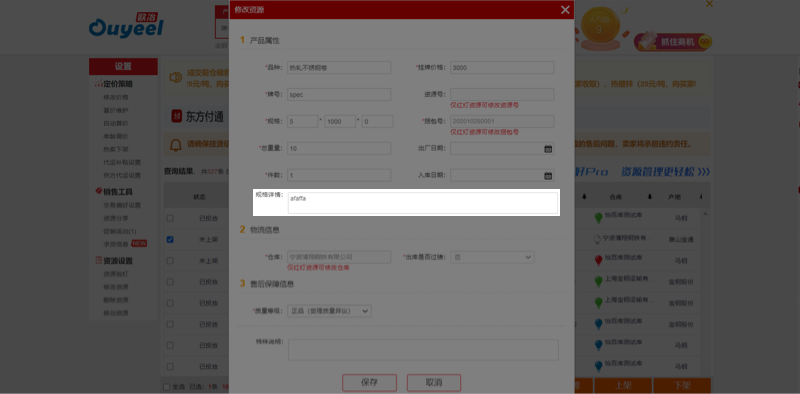Click the 抓住商机 GO banner button
800x394 pixels.
click(x=672, y=42)
